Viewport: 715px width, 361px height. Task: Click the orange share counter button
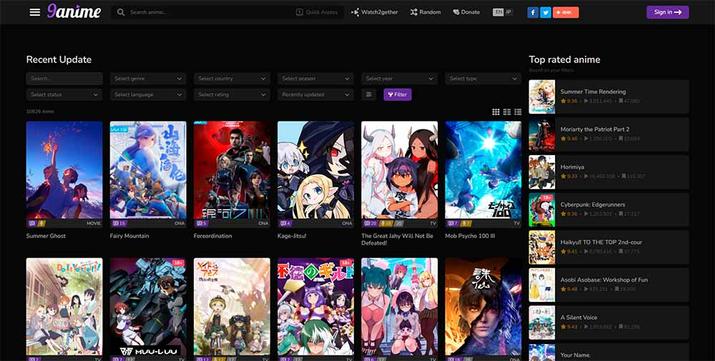coord(565,12)
